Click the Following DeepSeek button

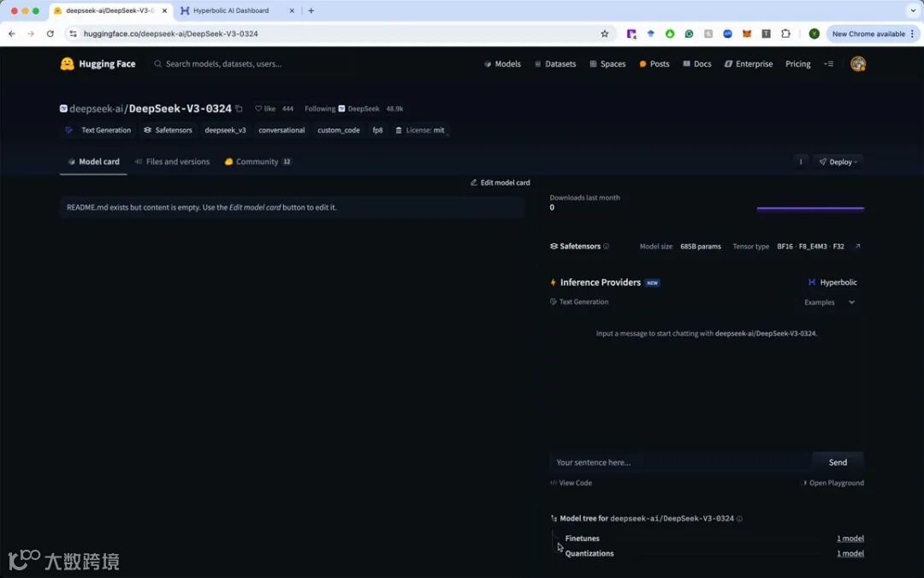(x=341, y=109)
